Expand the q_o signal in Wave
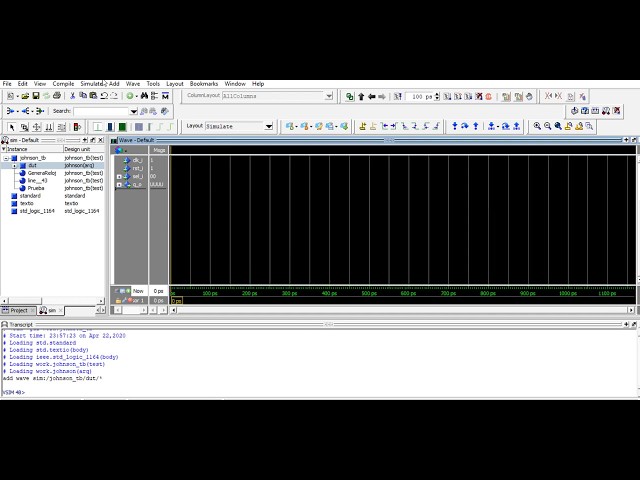640x480 pixels. tap(119, 185)
